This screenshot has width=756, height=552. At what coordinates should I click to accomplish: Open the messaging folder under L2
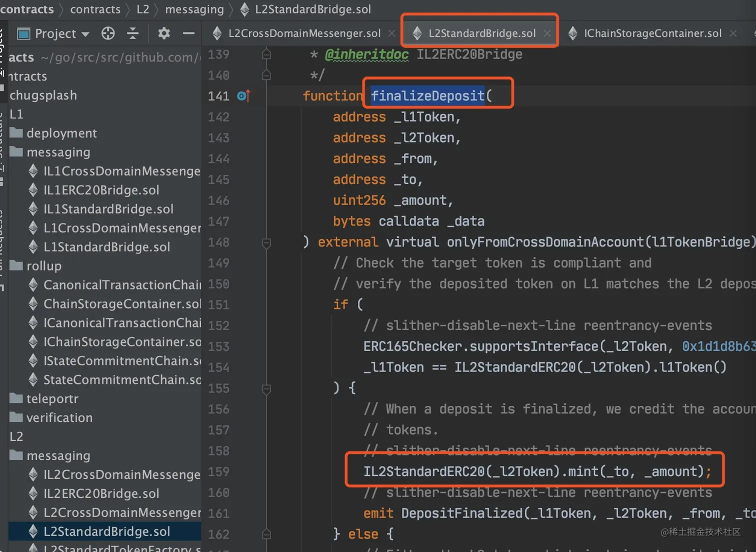50,456
